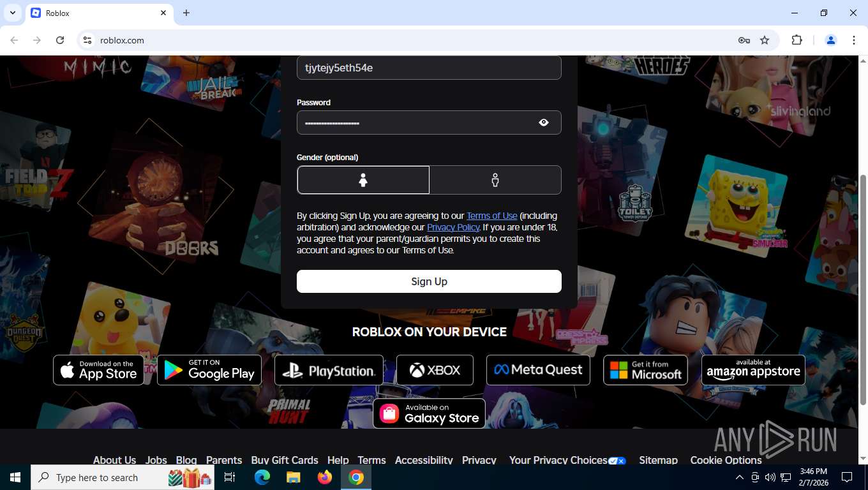Show hidden system tray icons

(x=740, y=477)
